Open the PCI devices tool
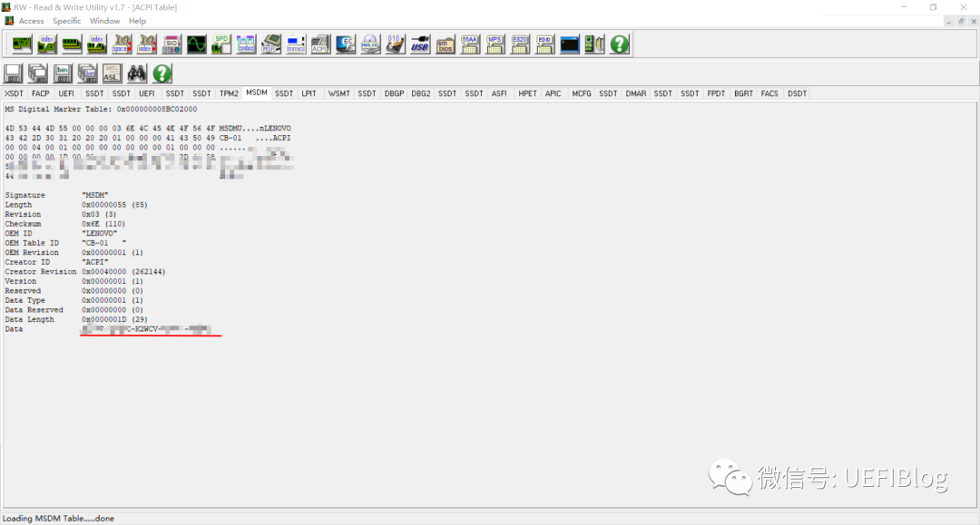Viewport: 980px width, 525px height. click(x=22, y=44)
